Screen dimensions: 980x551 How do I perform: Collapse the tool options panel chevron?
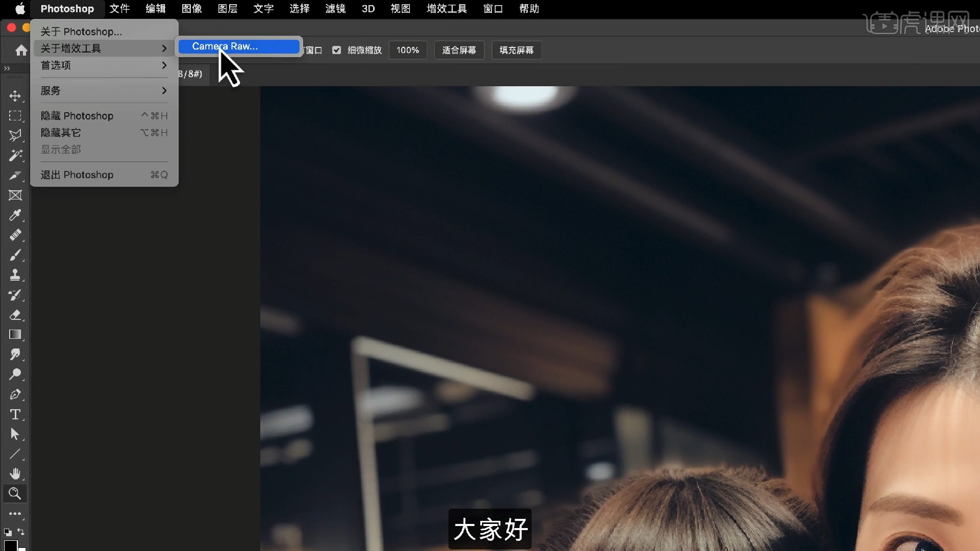pyautogui.click(x=7, y=68)
